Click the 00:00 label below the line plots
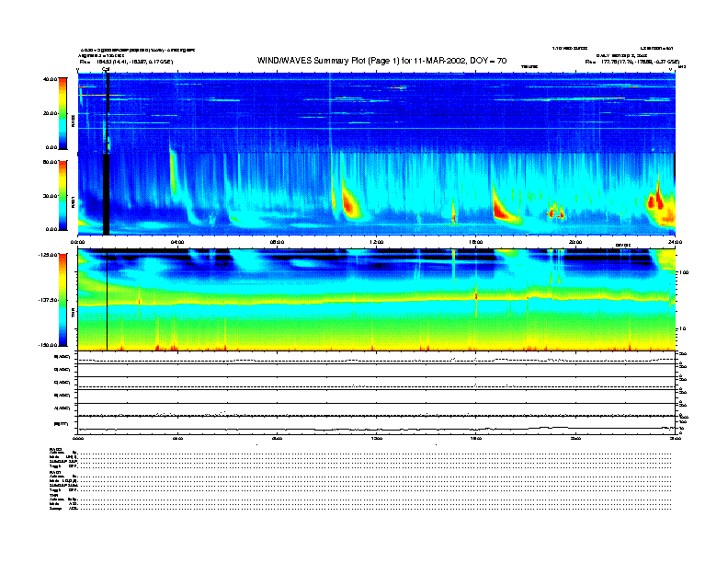Viewport: 728px width, 563px height. (x=78, y=438)
